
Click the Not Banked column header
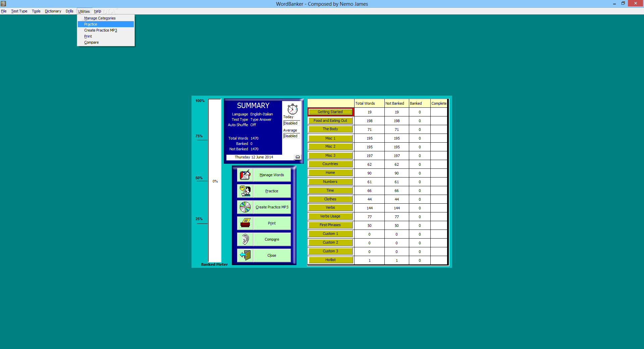[397, 103]
